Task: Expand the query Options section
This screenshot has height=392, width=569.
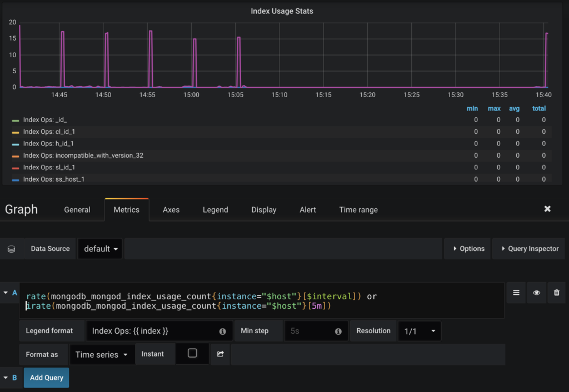Action: pyautogui.click(x=467, y=248)
